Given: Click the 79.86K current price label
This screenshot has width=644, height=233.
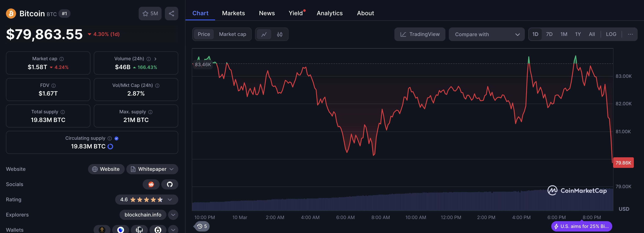Looking at the screenshot, I should [623, 163].
